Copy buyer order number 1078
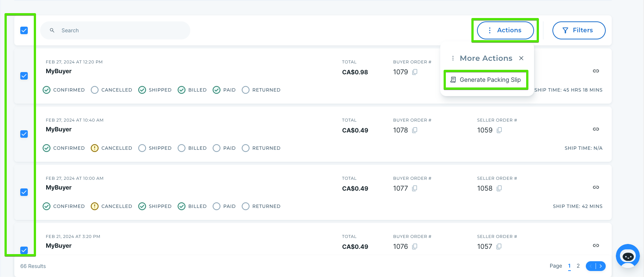The width and height of the screenshot is (644, 277). coord(415,130)
